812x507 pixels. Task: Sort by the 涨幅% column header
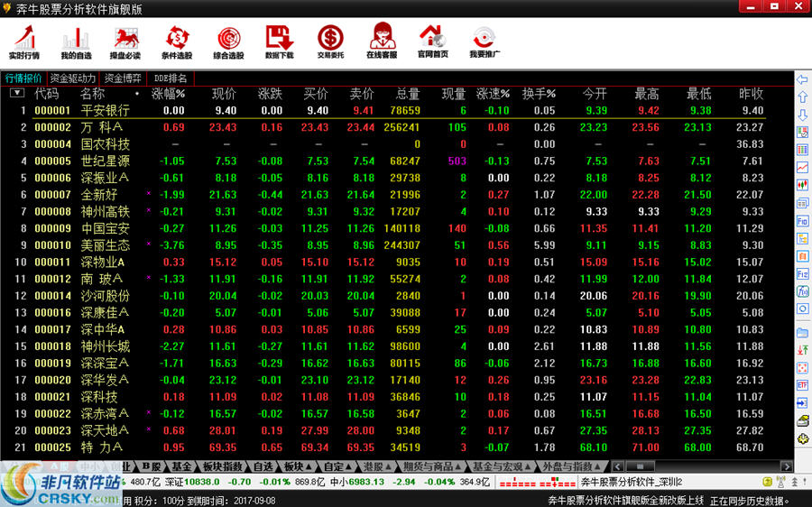click(x=168, y=94)
